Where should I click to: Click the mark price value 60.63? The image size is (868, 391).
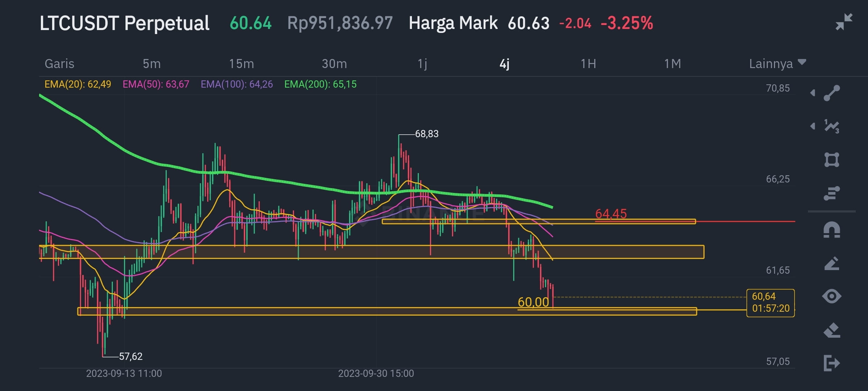click(x=528, y=23)
